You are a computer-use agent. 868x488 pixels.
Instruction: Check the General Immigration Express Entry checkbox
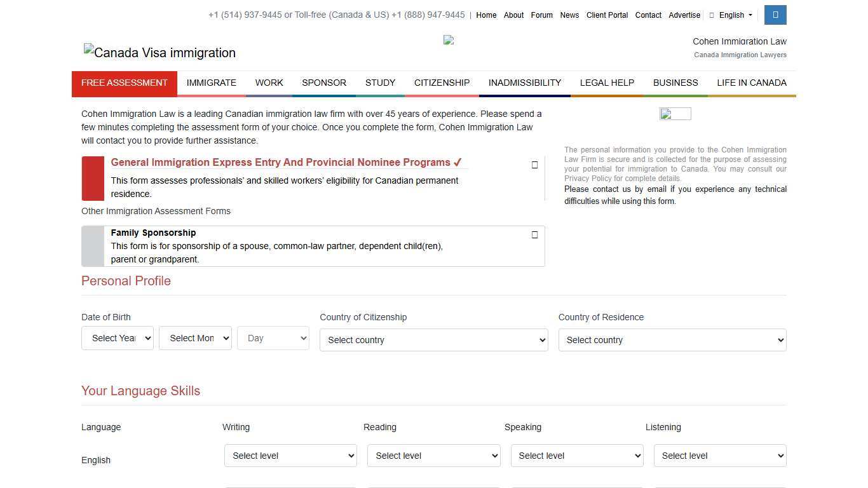click(x=534, y=165)
